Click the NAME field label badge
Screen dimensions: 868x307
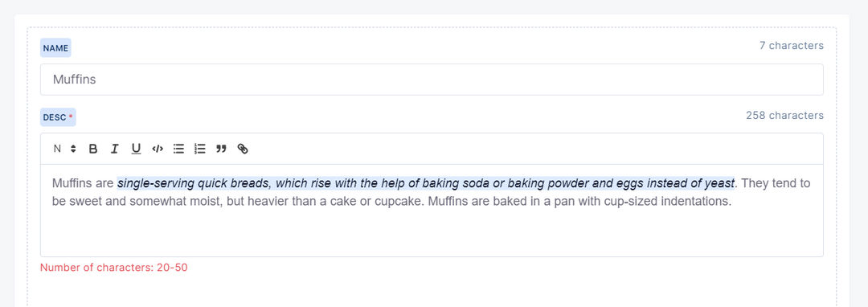(x=55, y=48)
